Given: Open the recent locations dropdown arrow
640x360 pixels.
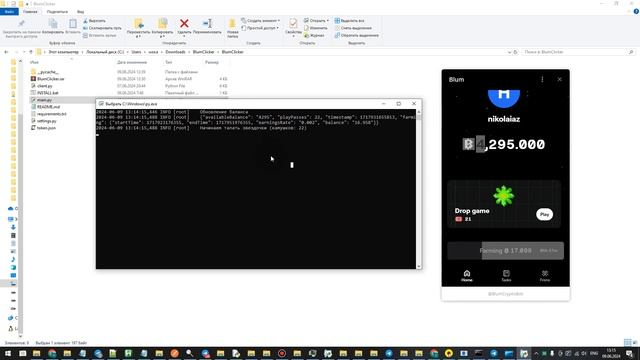Looking at the screenshot, I should pos(24,52).
